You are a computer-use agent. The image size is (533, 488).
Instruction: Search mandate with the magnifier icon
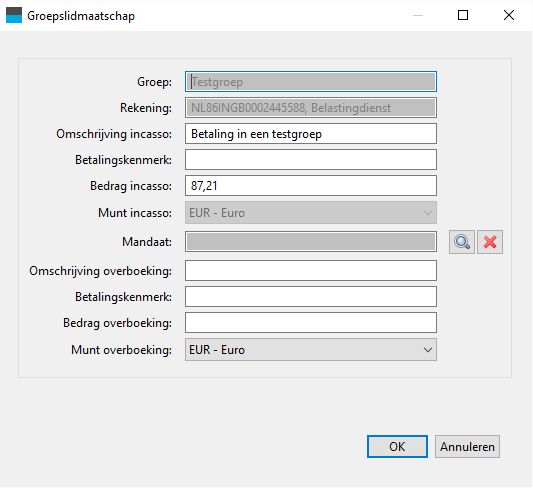(462, 242)
